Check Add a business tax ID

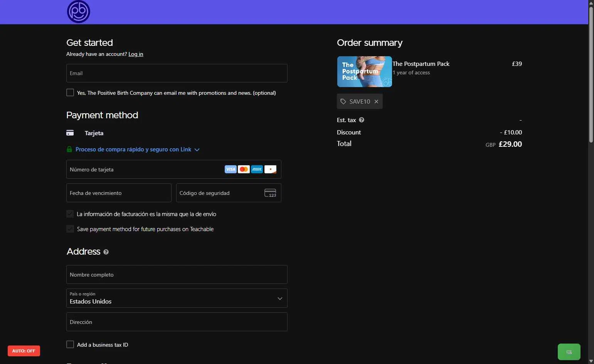[70, 344]
